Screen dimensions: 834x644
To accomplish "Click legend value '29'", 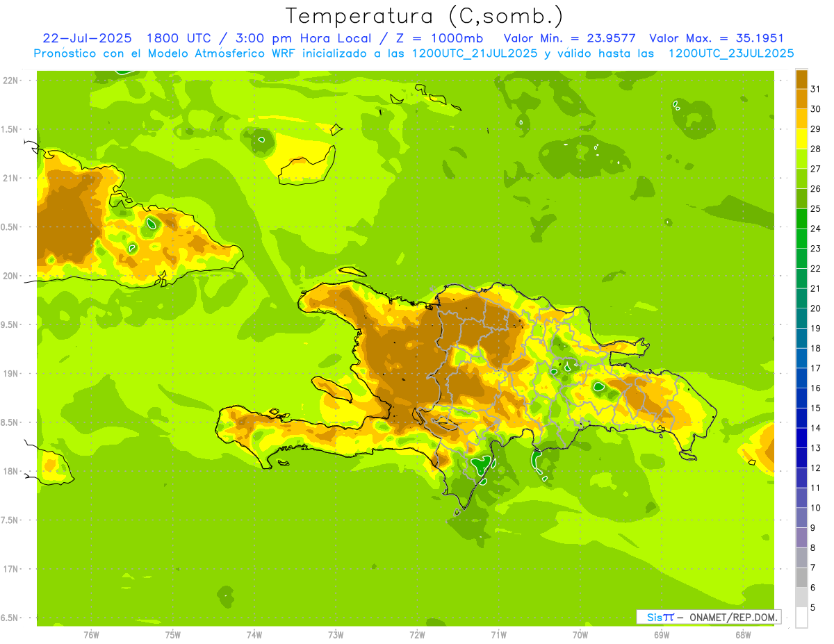I will point(816,129).
